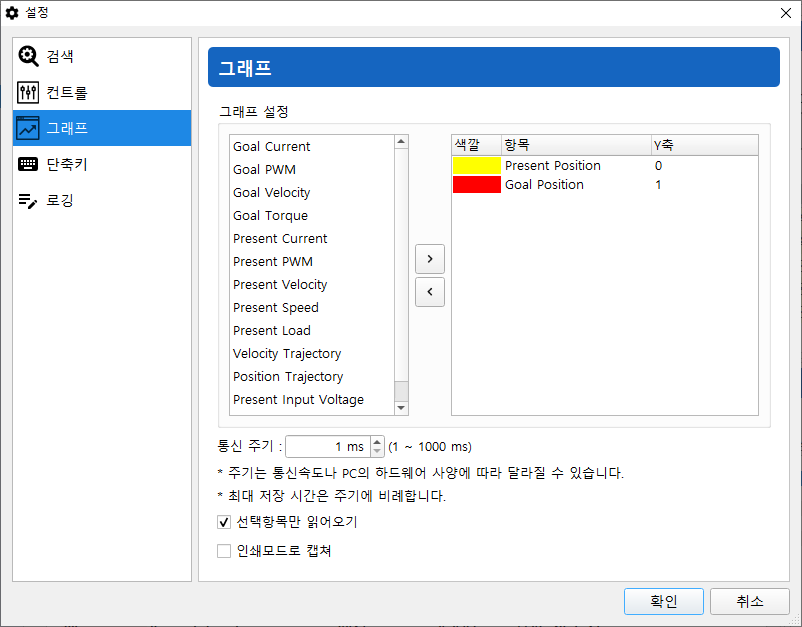Increase 통신 주기 with up stepper arrow

pos(377,441)
